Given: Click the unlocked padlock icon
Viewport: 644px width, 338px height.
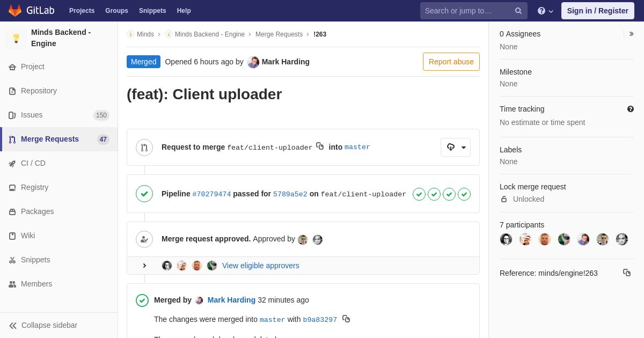Looking at the screenshot, I should pyautogui.click(x=504, y=199).
